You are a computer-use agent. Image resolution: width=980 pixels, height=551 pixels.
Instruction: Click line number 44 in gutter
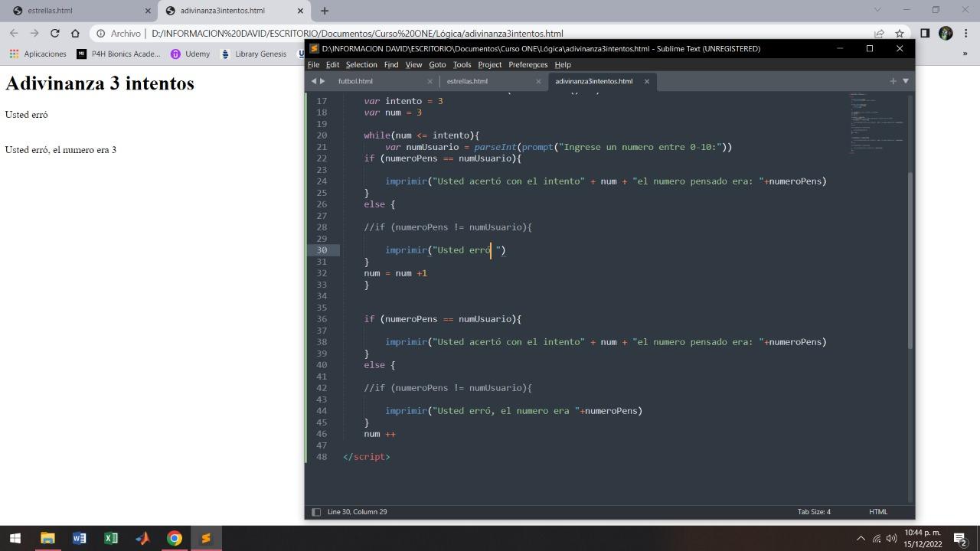[322, 411]
